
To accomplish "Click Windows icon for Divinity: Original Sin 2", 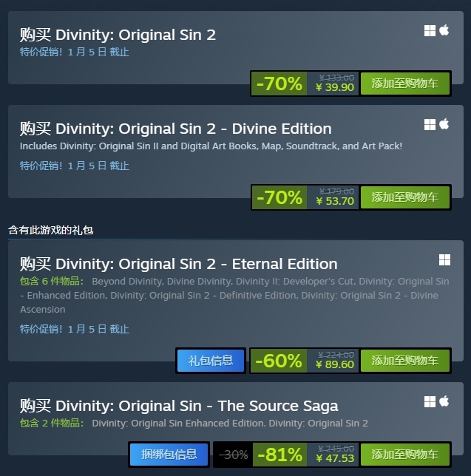I will (430, 30).
